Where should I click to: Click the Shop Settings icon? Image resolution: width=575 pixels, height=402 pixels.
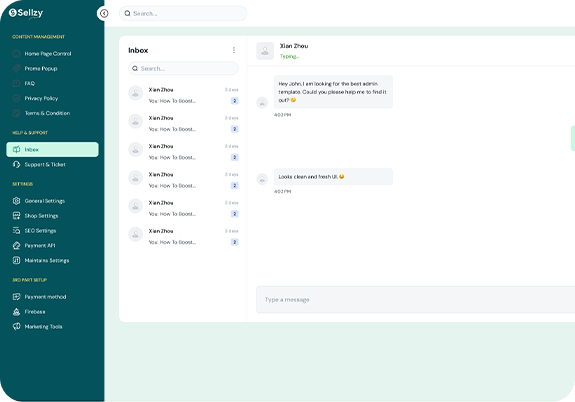click(x=17, y=216)
